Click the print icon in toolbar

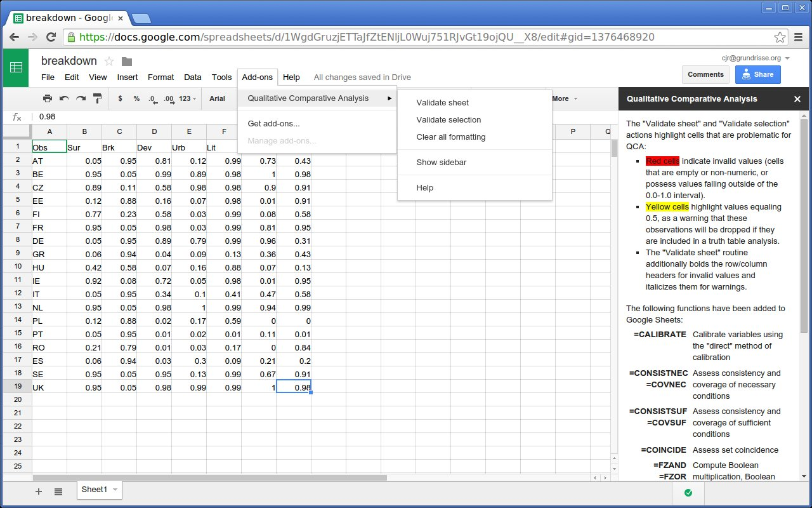(48, 98)
